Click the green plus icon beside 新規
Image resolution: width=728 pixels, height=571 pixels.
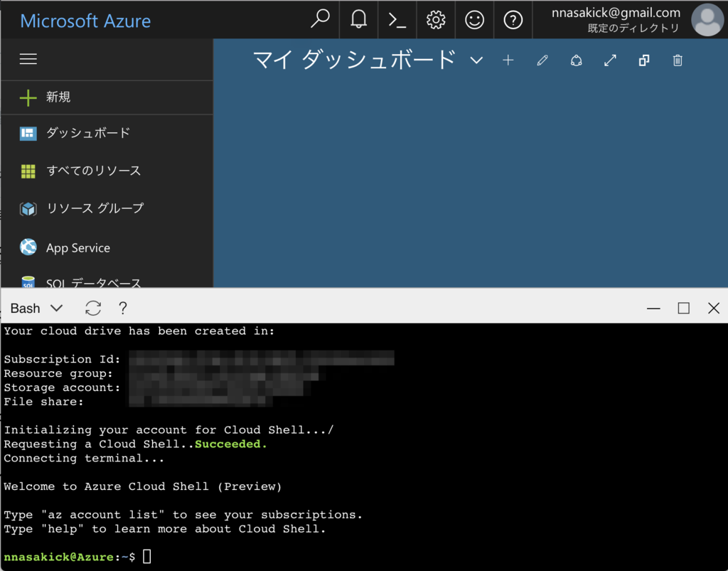[x=28, y=97]
